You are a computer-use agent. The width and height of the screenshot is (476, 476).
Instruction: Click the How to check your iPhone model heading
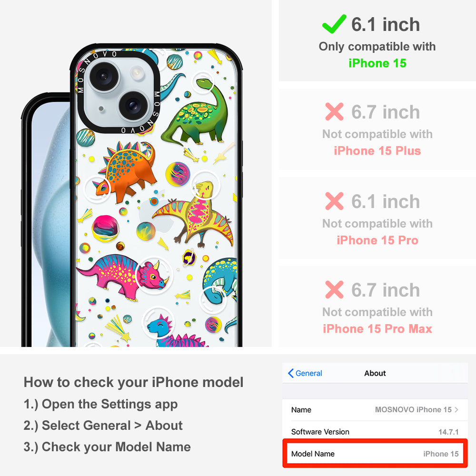134,382
